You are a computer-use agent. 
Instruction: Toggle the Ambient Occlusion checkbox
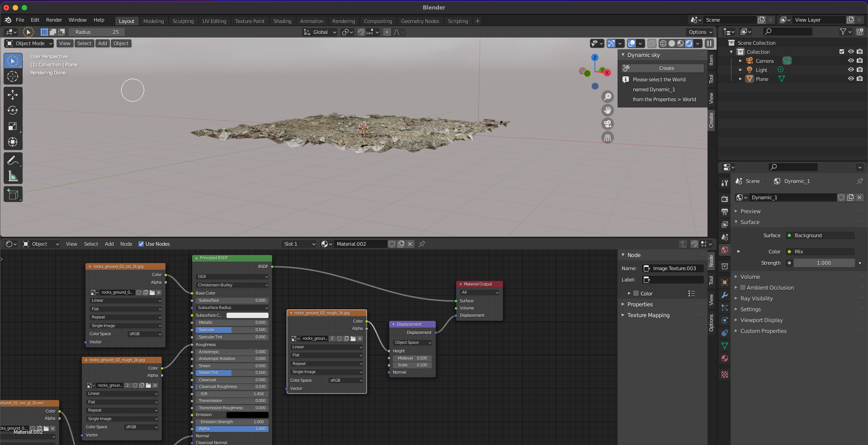tap(743, 288)
